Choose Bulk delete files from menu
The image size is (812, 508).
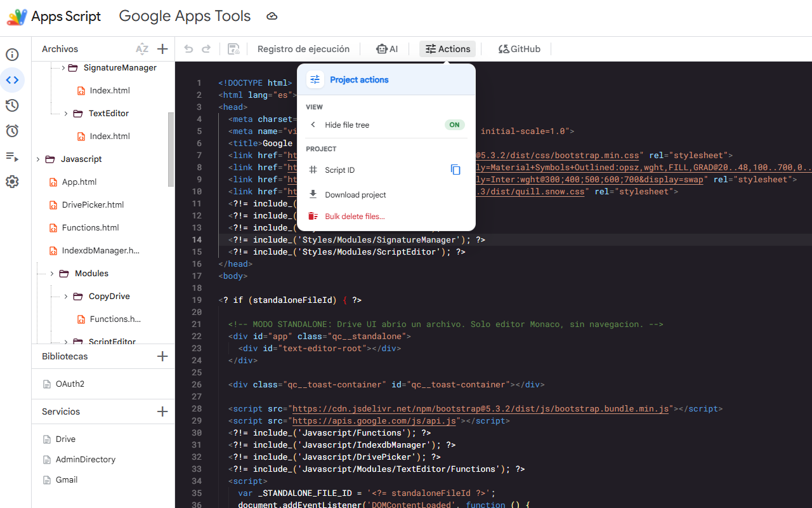pos(386,217)
